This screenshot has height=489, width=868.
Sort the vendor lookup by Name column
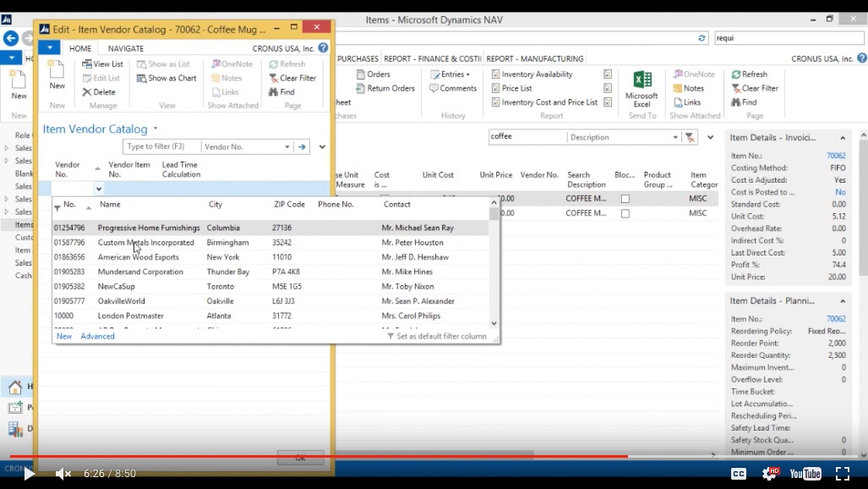(x=110, y=205)
